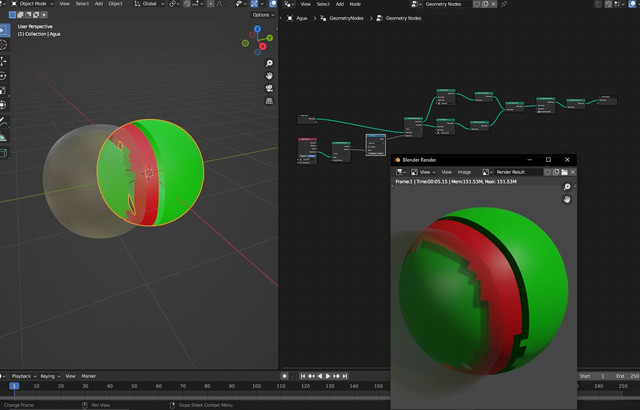640x410 pixels.
Task: Open Geometry Nodes data-block browse dropdown
Action: (x=417, y=4)
